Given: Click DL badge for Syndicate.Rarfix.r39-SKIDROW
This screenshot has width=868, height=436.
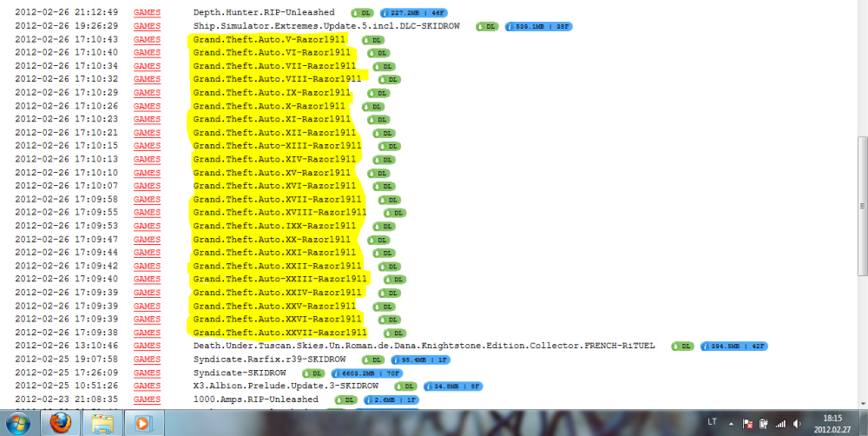Looking at the screenshot, I should click(373, 360).
